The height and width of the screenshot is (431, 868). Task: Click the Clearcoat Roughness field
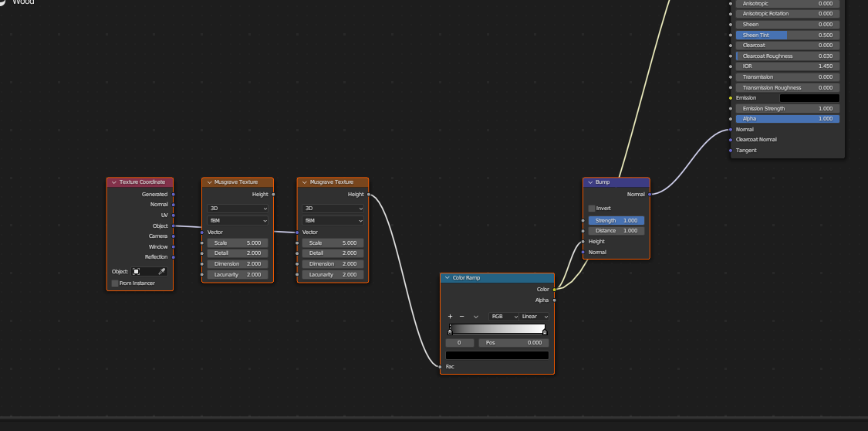pyautogui.click(x=788, y=56)
